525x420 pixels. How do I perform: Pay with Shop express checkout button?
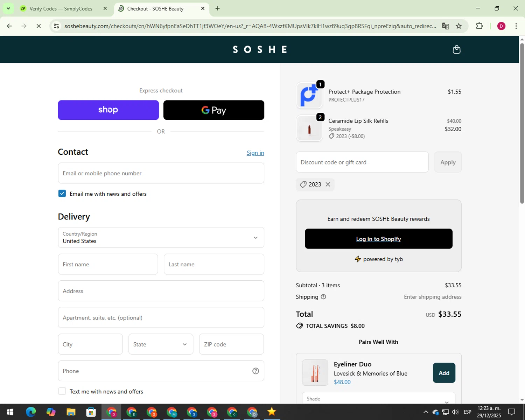(108, 110)
